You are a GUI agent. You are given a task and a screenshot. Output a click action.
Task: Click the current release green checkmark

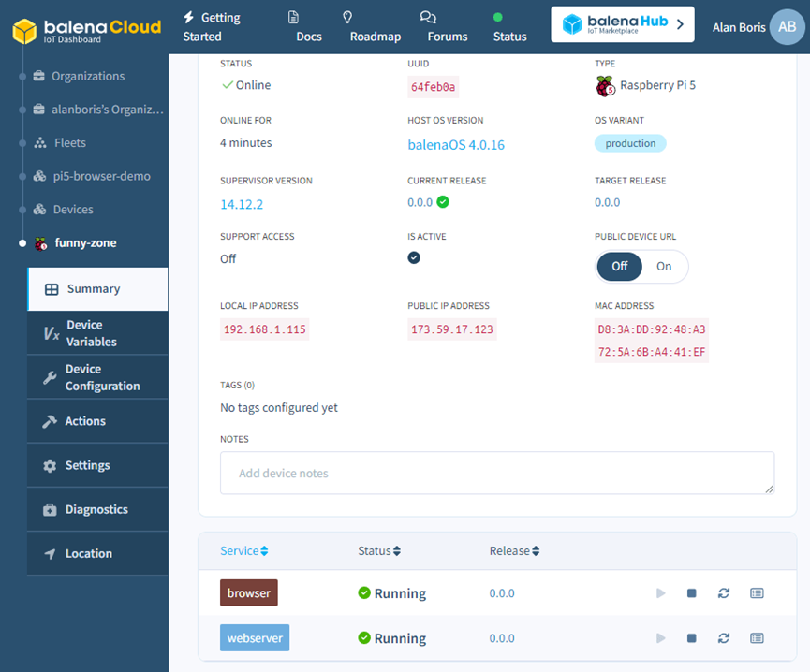tap(443, 202)
